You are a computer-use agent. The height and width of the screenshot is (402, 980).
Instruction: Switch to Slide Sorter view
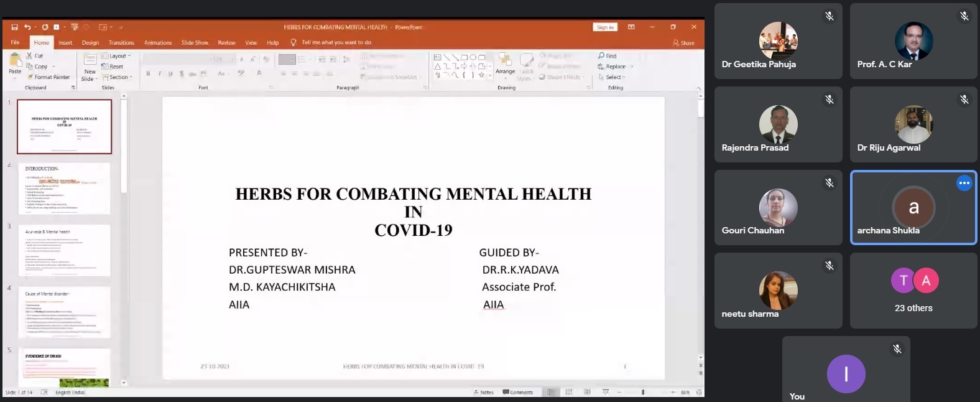click(569, 392)
